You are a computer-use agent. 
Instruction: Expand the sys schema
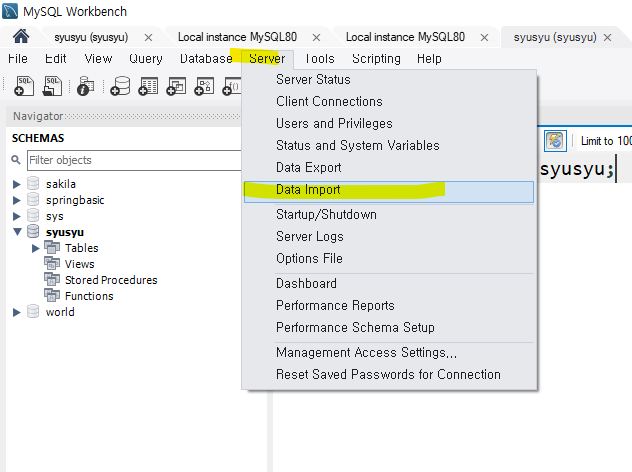(x=17, y=216)
